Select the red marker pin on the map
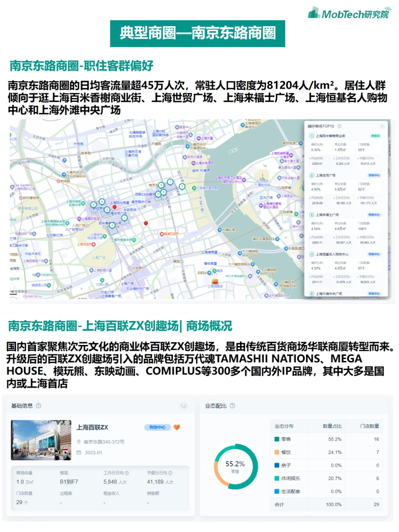Screen dimensions: 399x532 pyautogui.click(x=146, y=223)
